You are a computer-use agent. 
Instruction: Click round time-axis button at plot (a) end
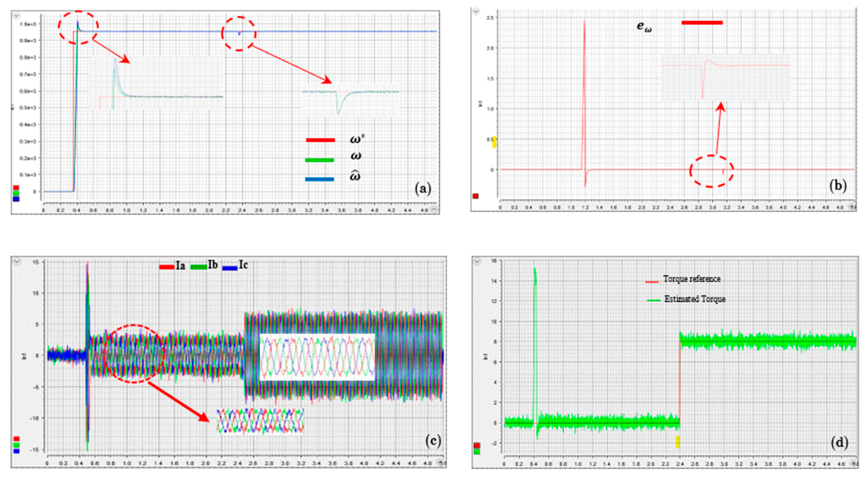click(x=434, y=209)
